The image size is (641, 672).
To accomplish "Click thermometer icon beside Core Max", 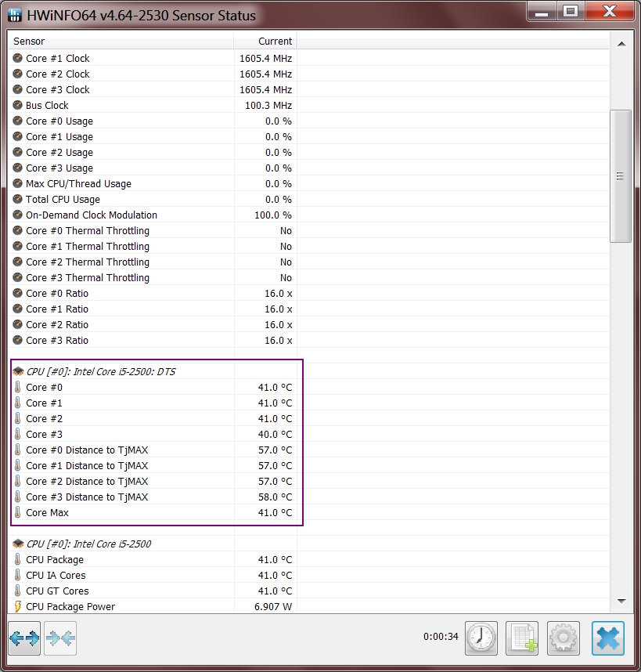I will (17, 512).
